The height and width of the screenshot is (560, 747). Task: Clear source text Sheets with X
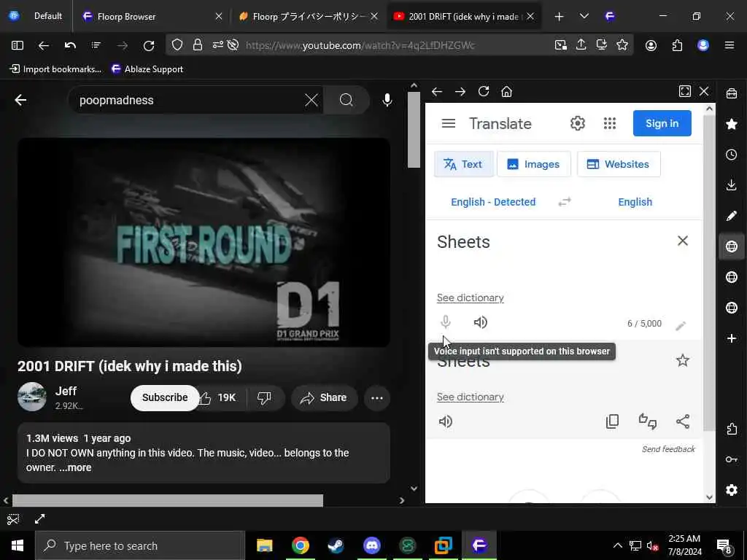(x=682, y=241)
